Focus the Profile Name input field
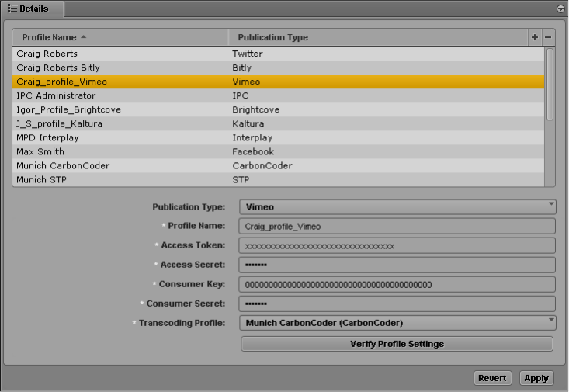Viewport: 569px width, 392px height. [397, 226]
